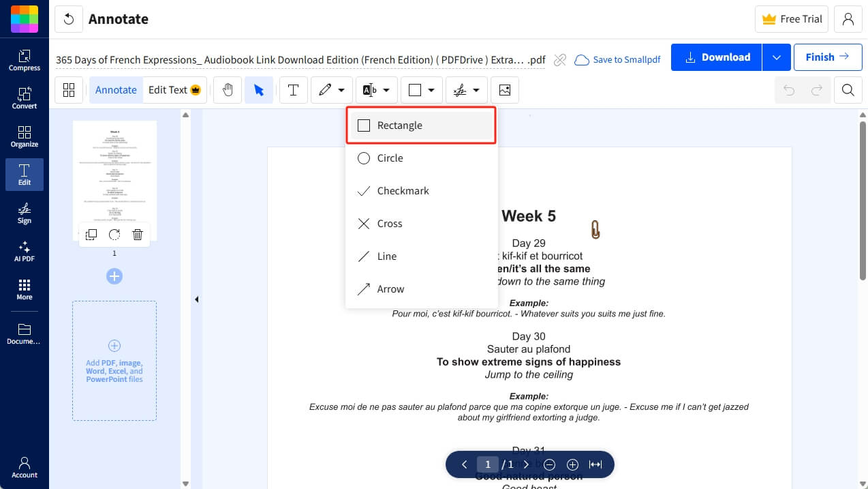Rotate the page using rotate icon

click(x=114, y=234)
